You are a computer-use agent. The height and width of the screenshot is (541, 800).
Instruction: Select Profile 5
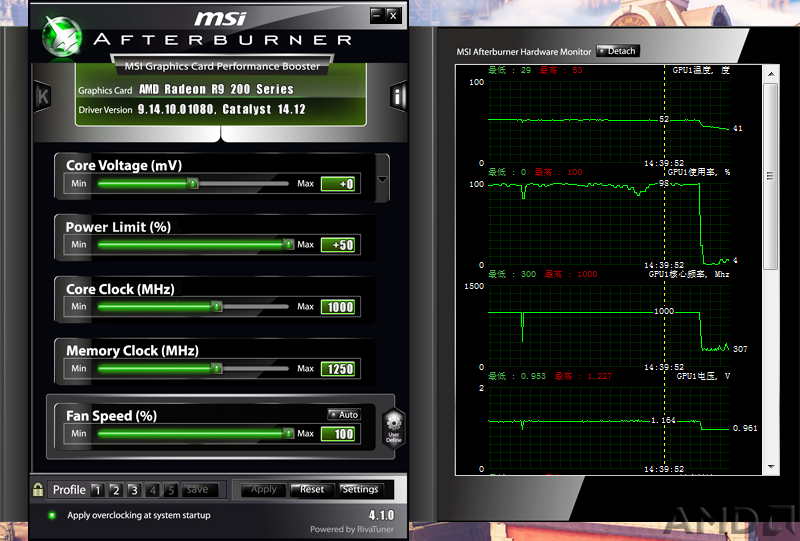pyautogui.click(x=171, y=490)
